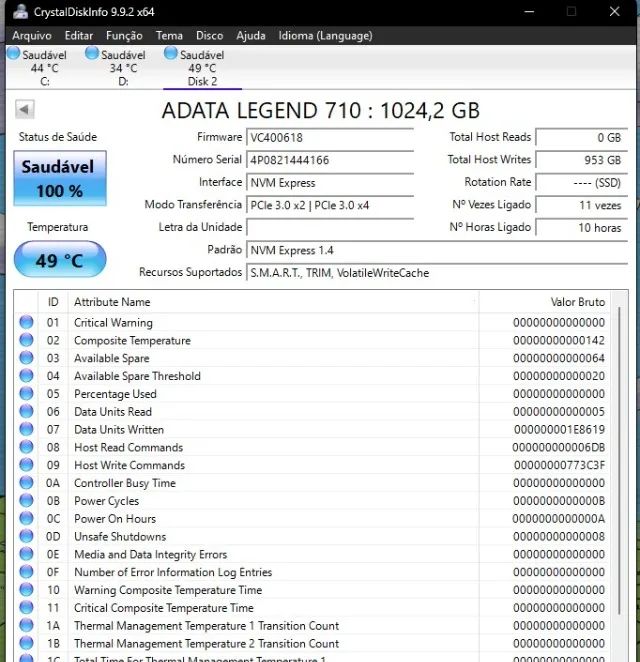The image size is (640, 662).
Task: Click the empty Letra da Unidade field
Action: tap(330, 227)
